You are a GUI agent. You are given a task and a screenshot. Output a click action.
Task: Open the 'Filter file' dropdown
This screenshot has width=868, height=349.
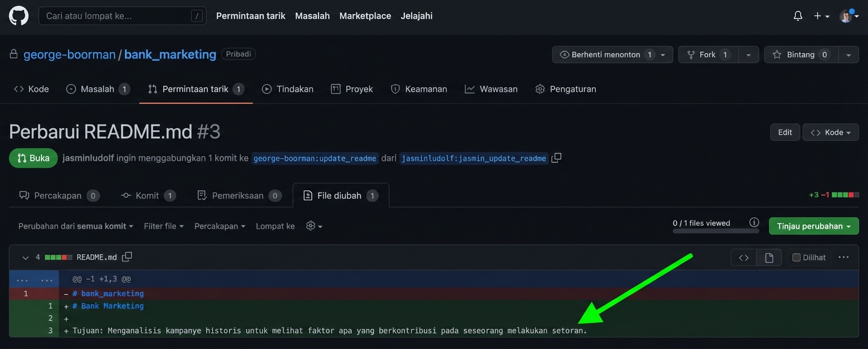(x=164, y=226)
